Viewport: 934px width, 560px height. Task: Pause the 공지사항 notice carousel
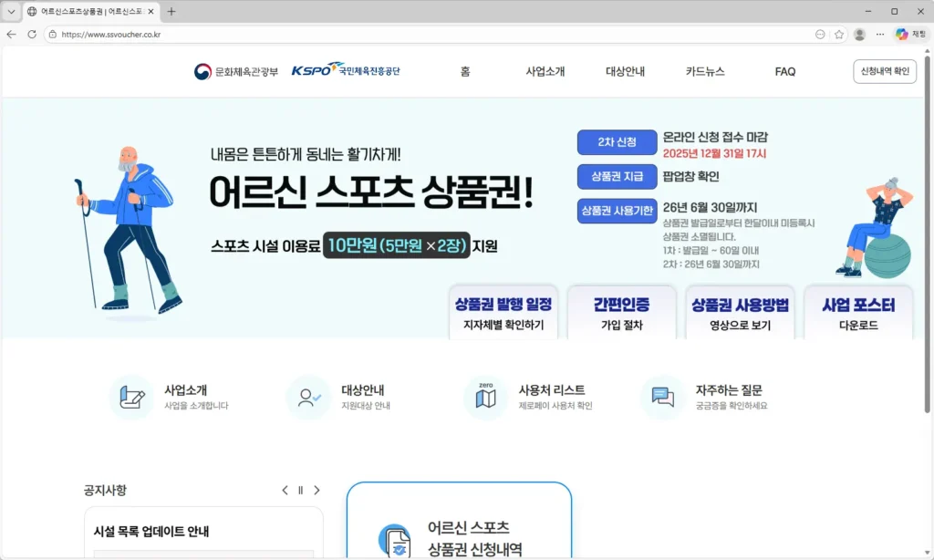300,490
